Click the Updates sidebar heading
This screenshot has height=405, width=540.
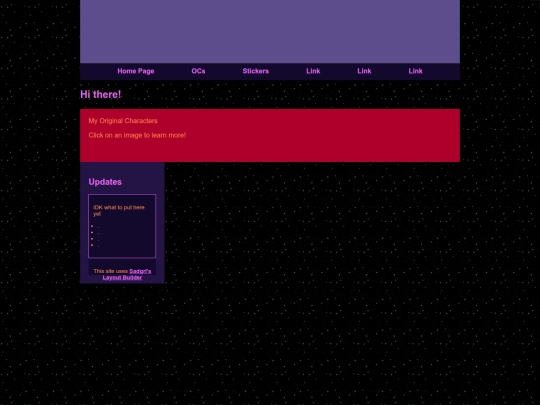pos(105,182)
